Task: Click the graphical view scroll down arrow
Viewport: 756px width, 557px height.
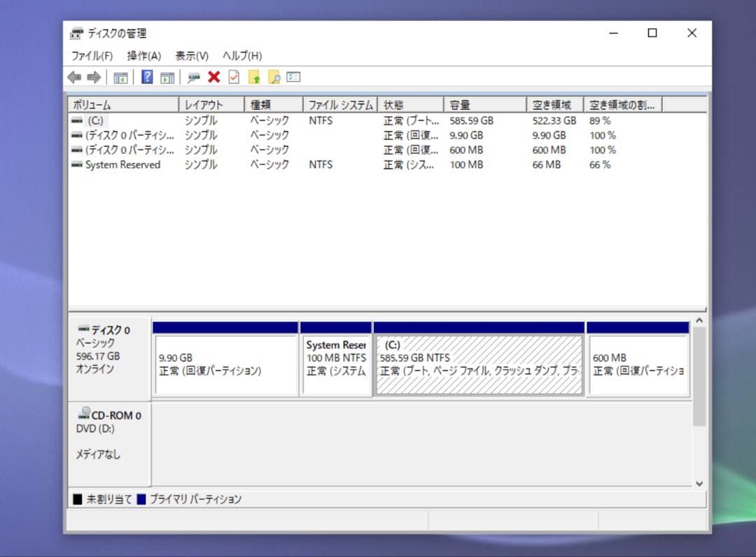Action: point(699,484)
